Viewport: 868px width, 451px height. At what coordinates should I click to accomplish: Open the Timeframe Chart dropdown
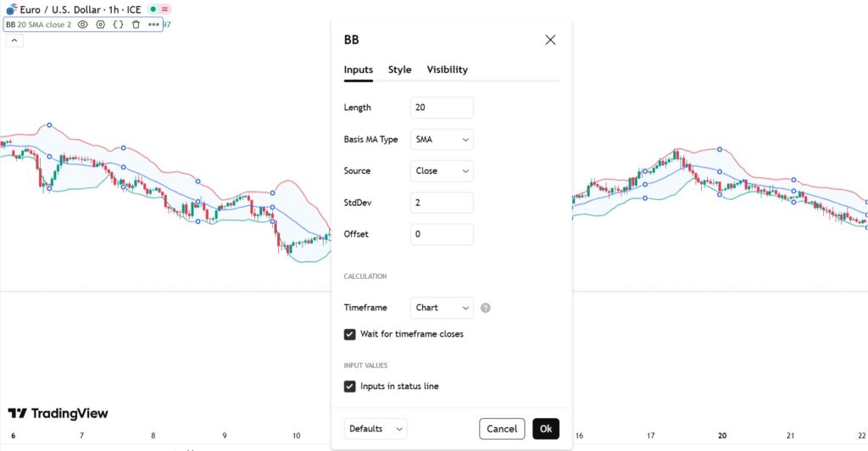click(442, 308)
